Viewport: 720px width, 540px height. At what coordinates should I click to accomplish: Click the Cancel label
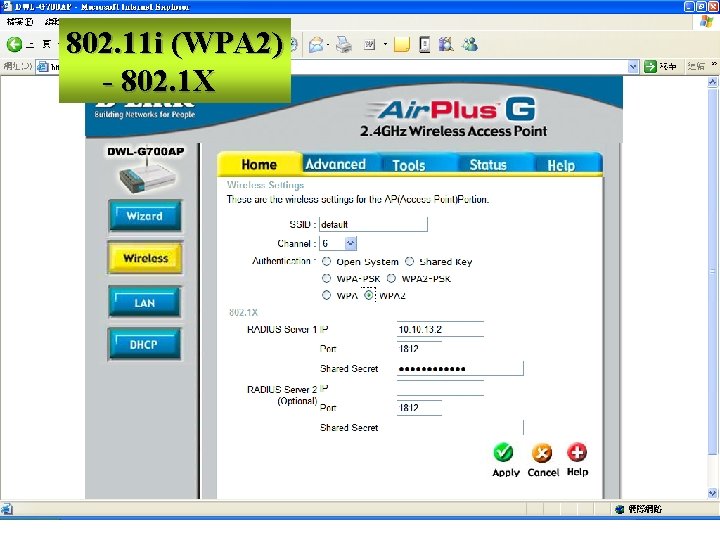pyautogui.click(x=543, y=472)
